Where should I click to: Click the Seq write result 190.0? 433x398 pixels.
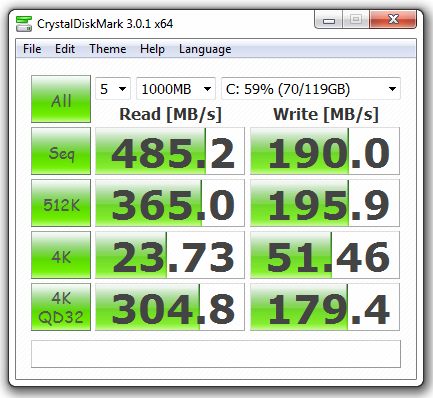pos(325,151)
